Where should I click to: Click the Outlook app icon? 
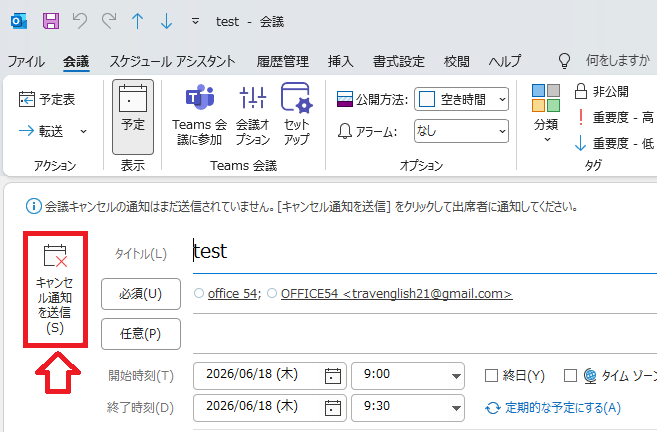click(x=19, y=21)
